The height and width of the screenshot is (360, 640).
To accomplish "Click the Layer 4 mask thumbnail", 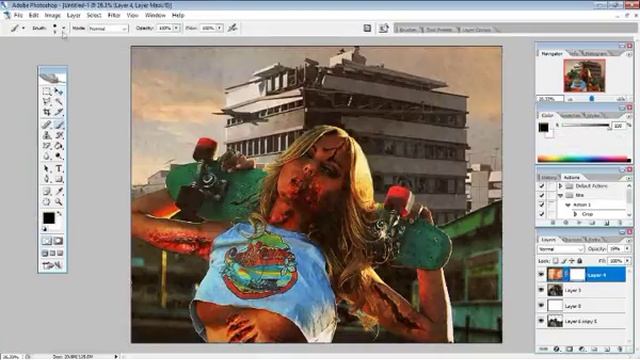I will tap(577, 275).
